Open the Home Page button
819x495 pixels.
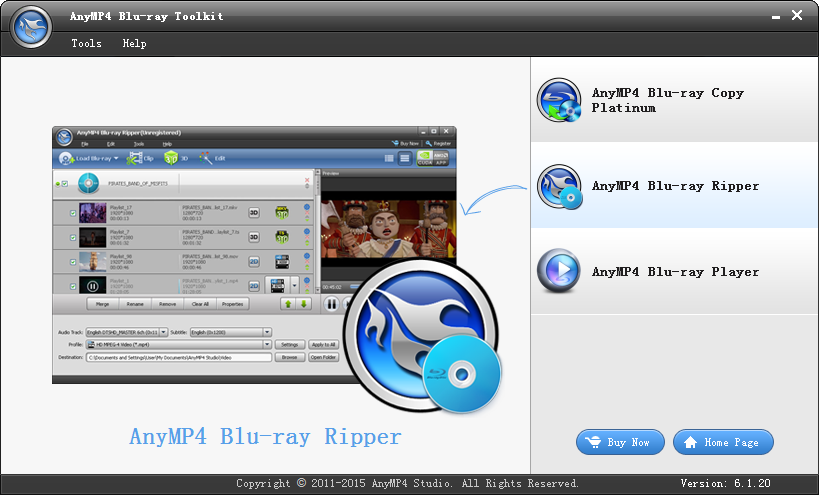[x=723, y=442]
